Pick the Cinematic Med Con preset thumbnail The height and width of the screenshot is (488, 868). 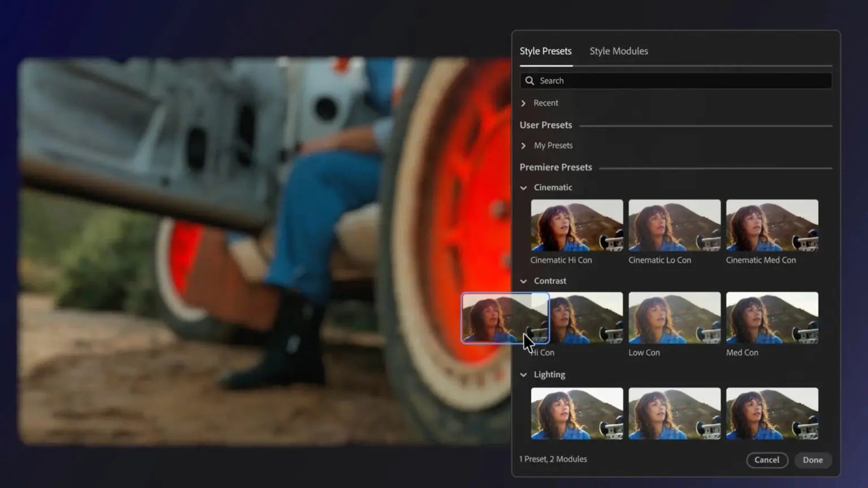[x=772, y=225]
